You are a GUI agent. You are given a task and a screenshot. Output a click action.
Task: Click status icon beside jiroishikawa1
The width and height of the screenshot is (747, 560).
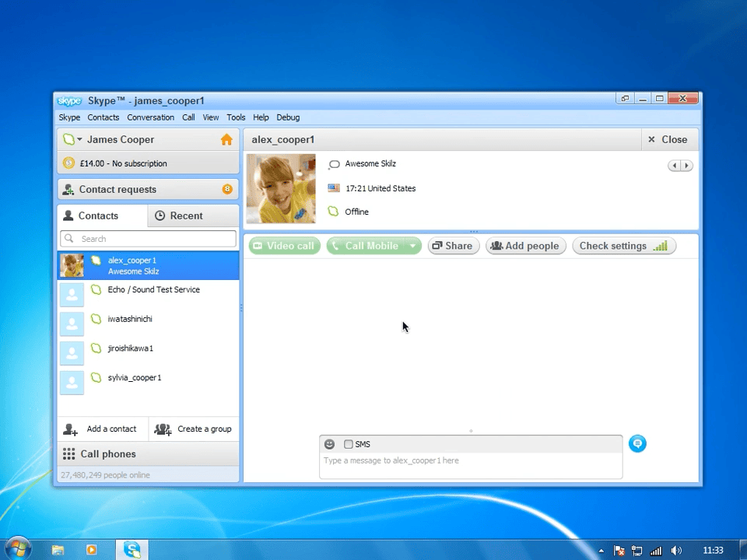point(96,348)
